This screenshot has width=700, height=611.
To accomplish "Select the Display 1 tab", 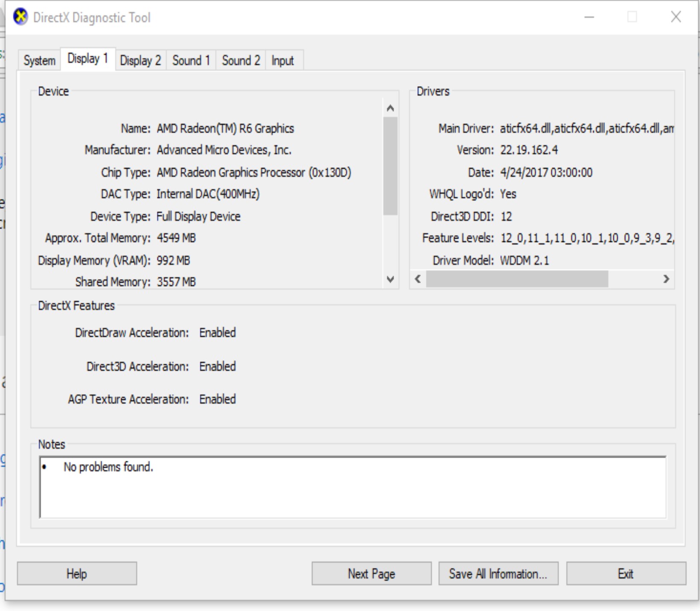I will click(x=88, y=58).
